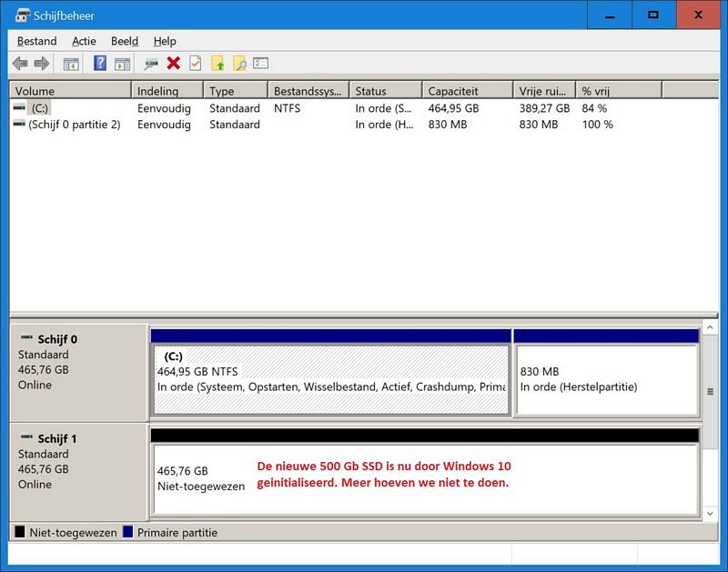Select the 465,76 GB Niet-toegewezen space block
Screen dimensions: 728x572
(425, 472)
